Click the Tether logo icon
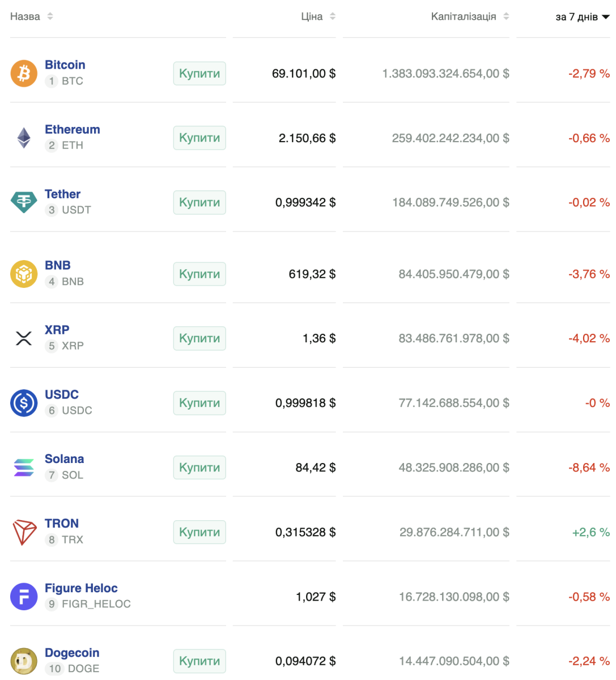Viewport: 616px width, 680px height. 24,202
